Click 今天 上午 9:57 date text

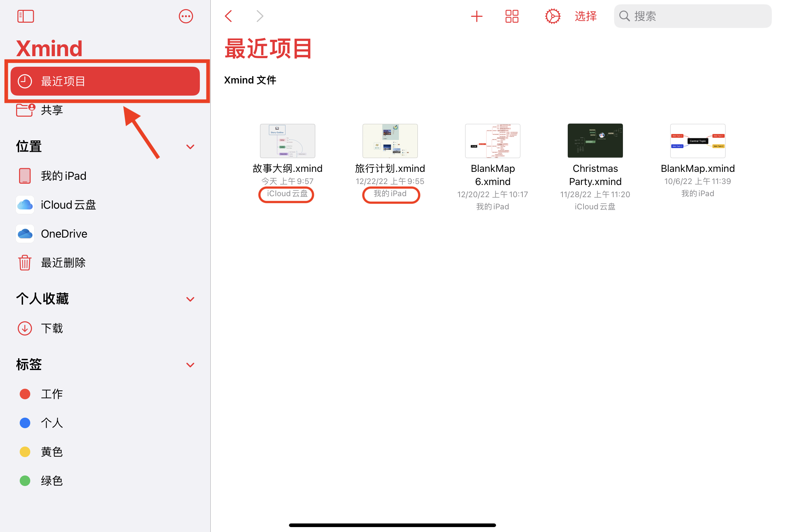(x=287, y=181)
